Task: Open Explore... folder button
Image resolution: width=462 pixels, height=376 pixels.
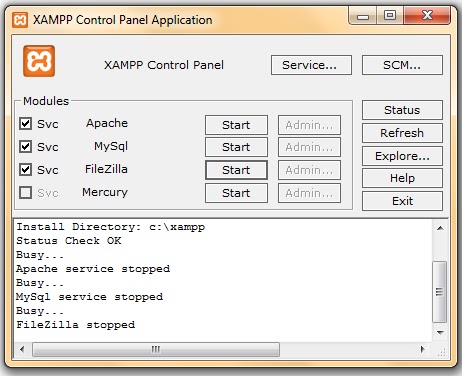Action: click(x=402, y=156)
